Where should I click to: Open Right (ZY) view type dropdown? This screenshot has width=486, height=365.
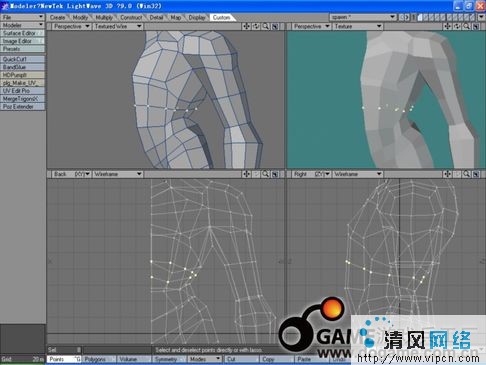point(311,174)
